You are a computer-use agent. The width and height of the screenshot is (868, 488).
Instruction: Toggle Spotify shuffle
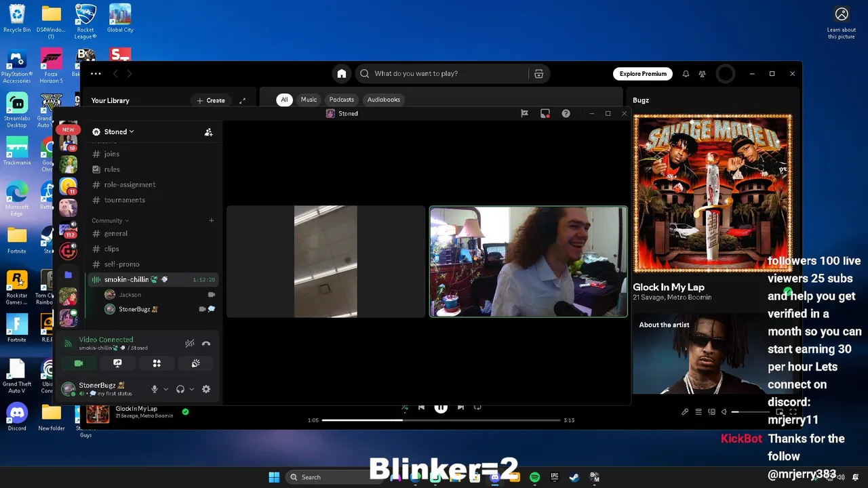(x=405, y=407)
